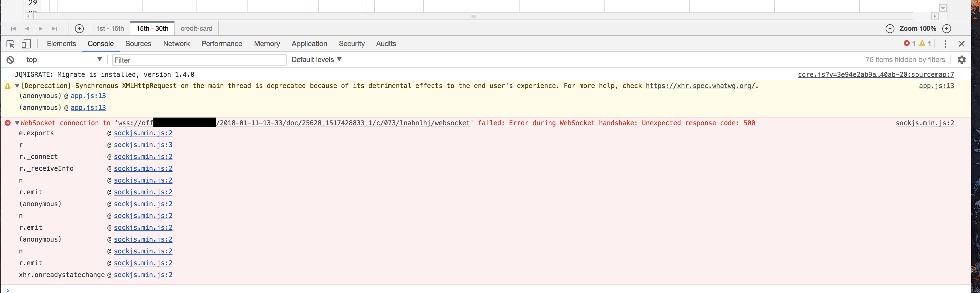Click the horizontal sheet scrollbar thumb
Screen dimensions: 980x293
(x=473, y=16)
